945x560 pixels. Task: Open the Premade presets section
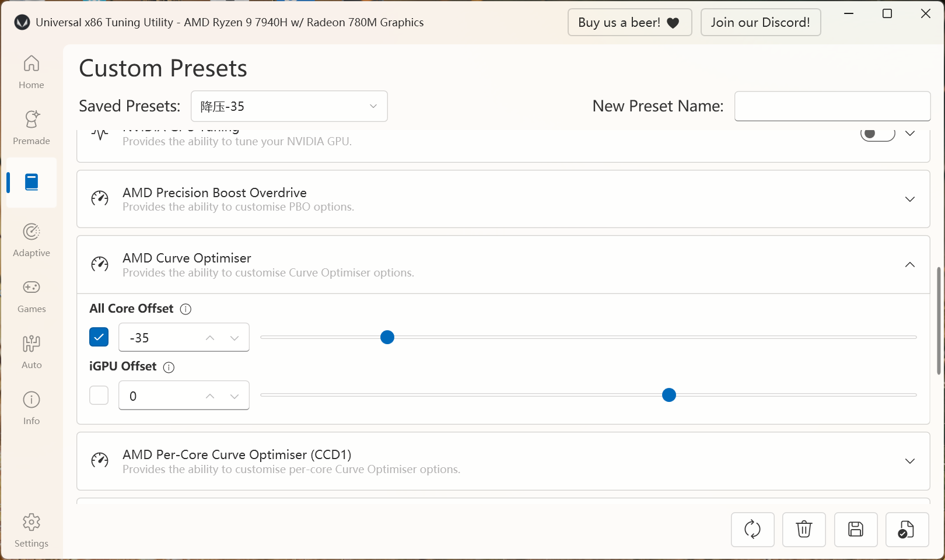click(32, 128)
